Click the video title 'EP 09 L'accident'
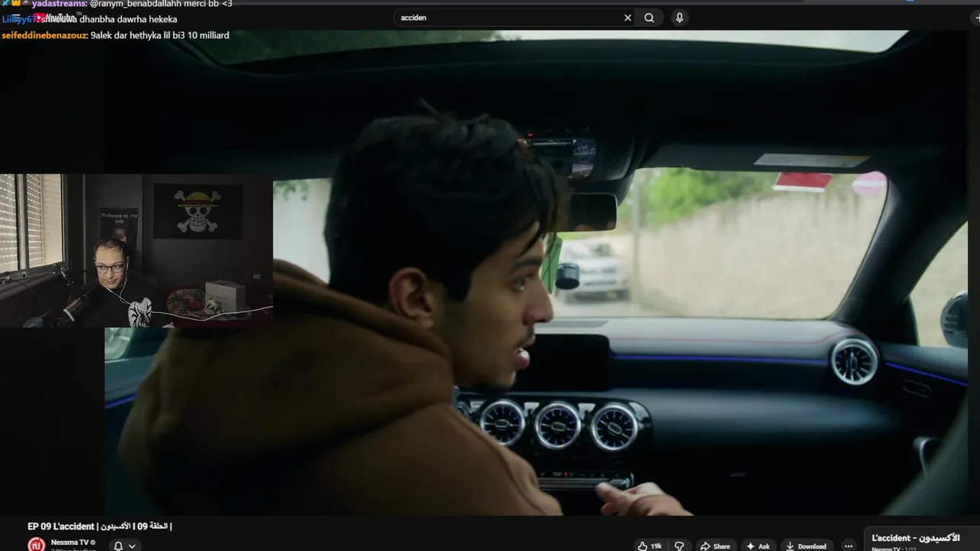Viewport: 980px width, 551px height. click(100, 527)
